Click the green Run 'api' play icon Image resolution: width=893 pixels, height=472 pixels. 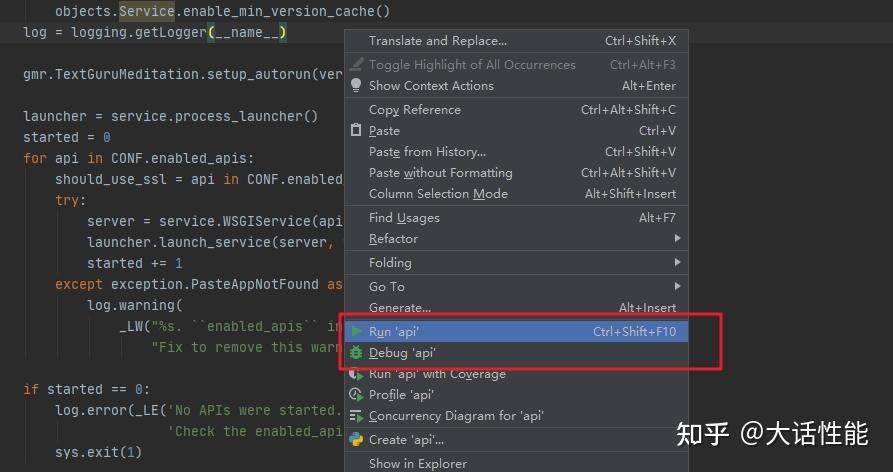pos(357,331)
